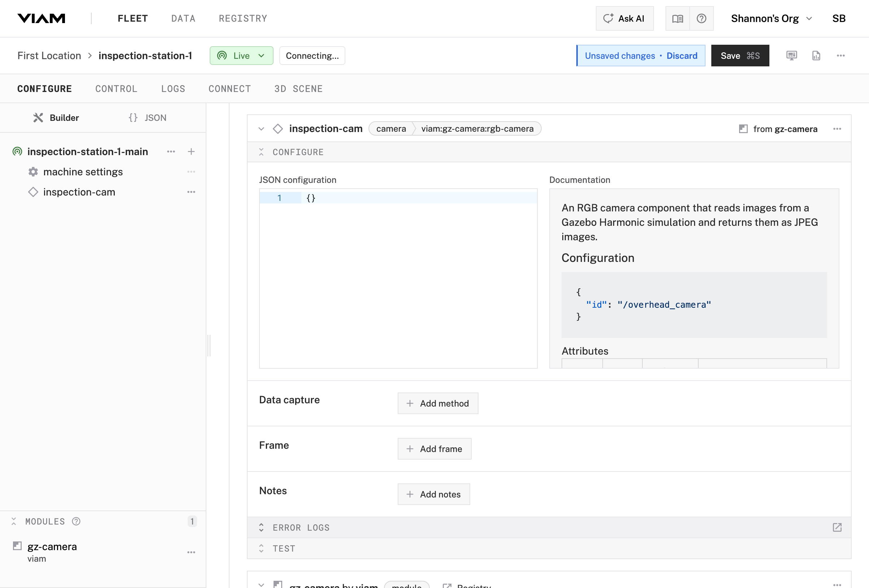This screenshot has width=869, height=588.
Task: Switch to Builder mode
Action: 56,118
